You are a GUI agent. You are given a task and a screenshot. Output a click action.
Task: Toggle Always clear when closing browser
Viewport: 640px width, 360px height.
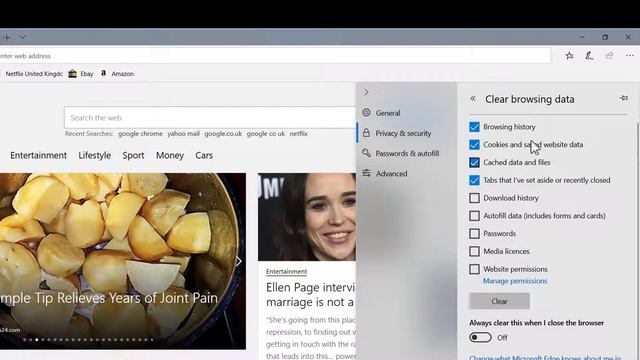click(x=480, y=338)
